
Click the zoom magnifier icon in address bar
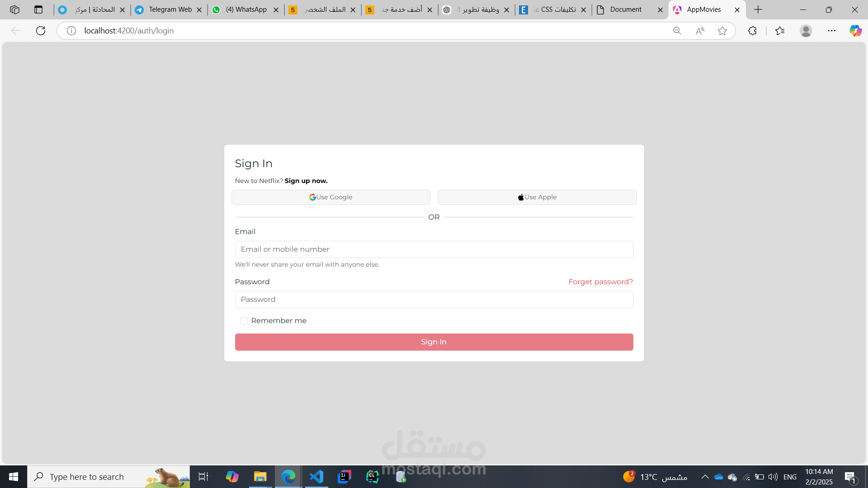tap(677, 31)
